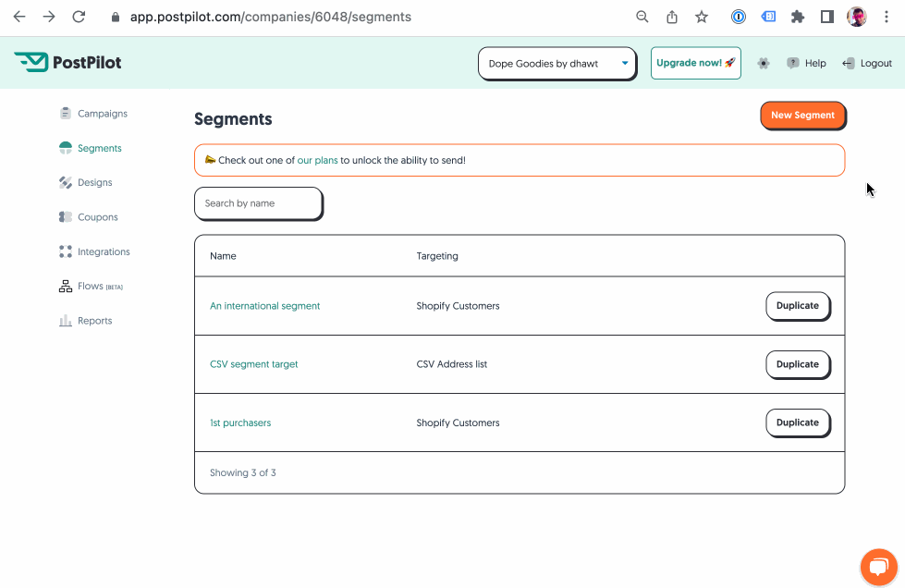
Task: Open the chat support bubble
Action: coord(878,567)
